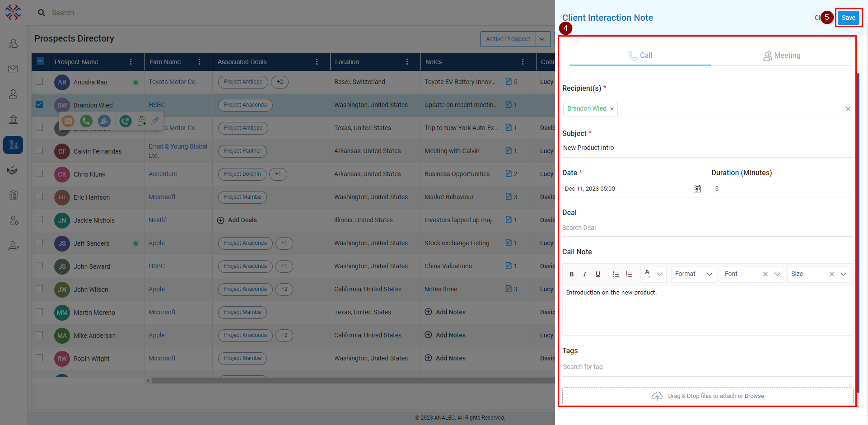The width and height of the screenshot is (868, 425).
Task: Open the Notes column menu
Action: (523, 62)
